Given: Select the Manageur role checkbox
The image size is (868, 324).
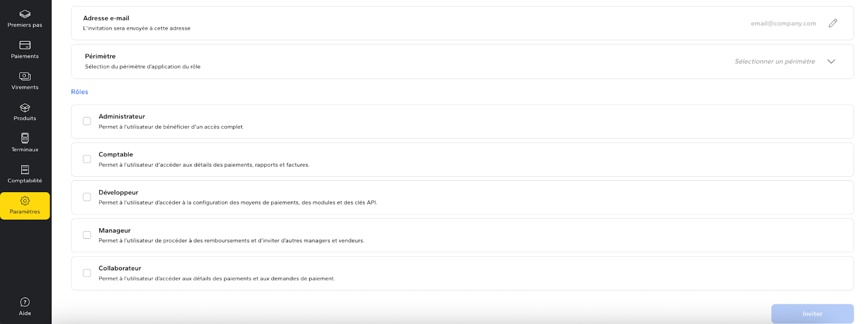Looking at the screenshot, I should 87,235.
